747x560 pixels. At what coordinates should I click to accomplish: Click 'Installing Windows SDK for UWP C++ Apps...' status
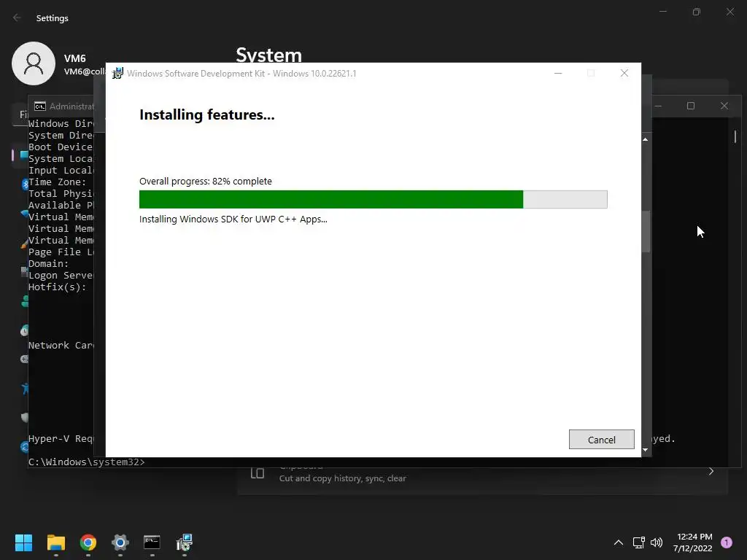233,219
